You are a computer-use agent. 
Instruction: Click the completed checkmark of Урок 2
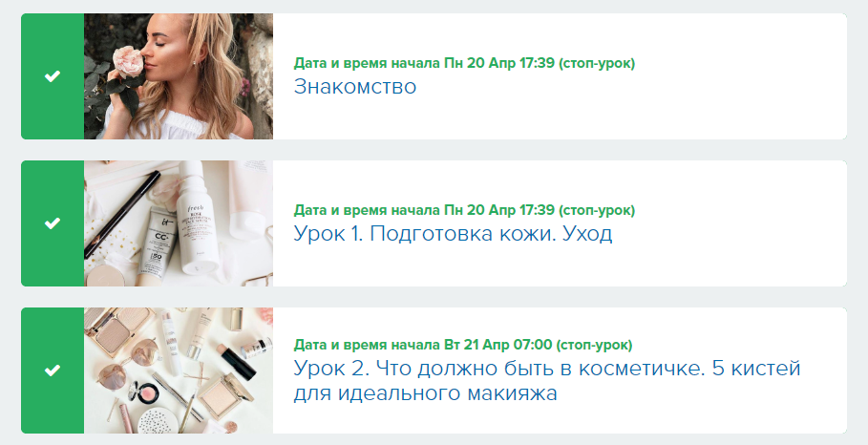tap(53, 371)
